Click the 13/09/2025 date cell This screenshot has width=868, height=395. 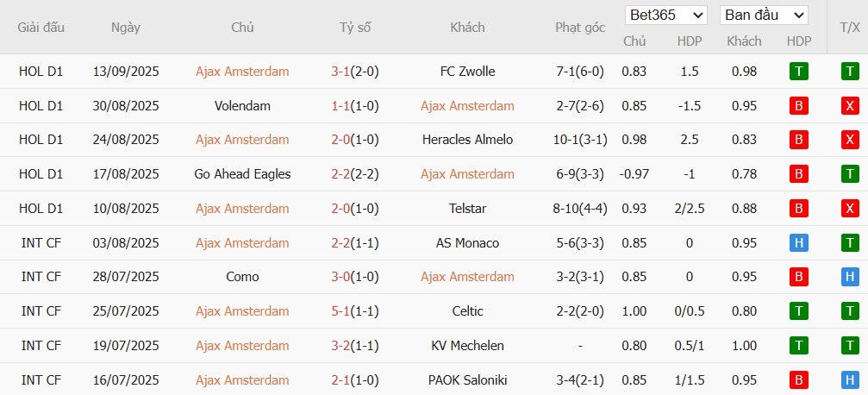point(126,72)
